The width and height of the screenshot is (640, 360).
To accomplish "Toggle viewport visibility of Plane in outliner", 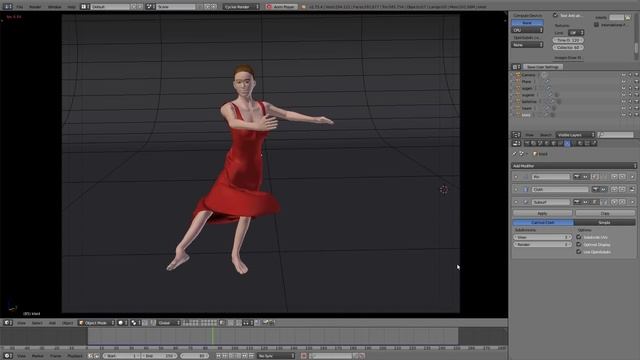I will point(623,82).
